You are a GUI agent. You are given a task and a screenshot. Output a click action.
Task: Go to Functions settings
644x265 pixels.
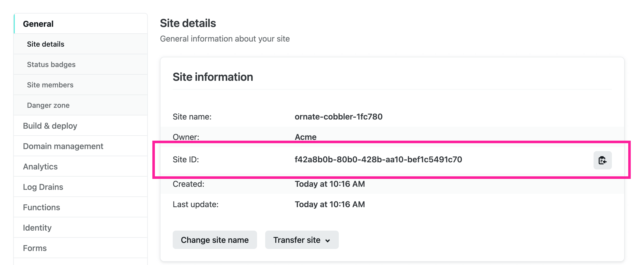coord(41,207)
